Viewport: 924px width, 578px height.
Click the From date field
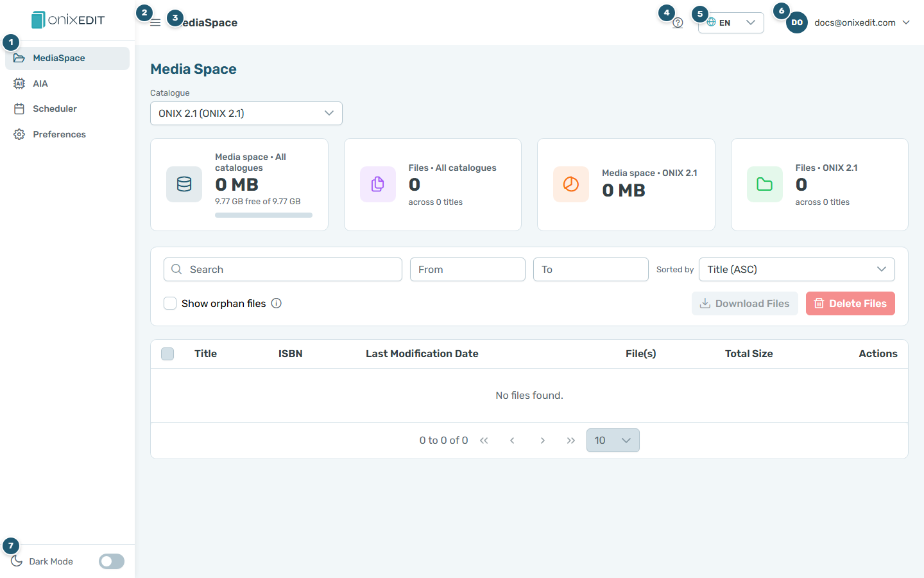click(x=468, y=269)
